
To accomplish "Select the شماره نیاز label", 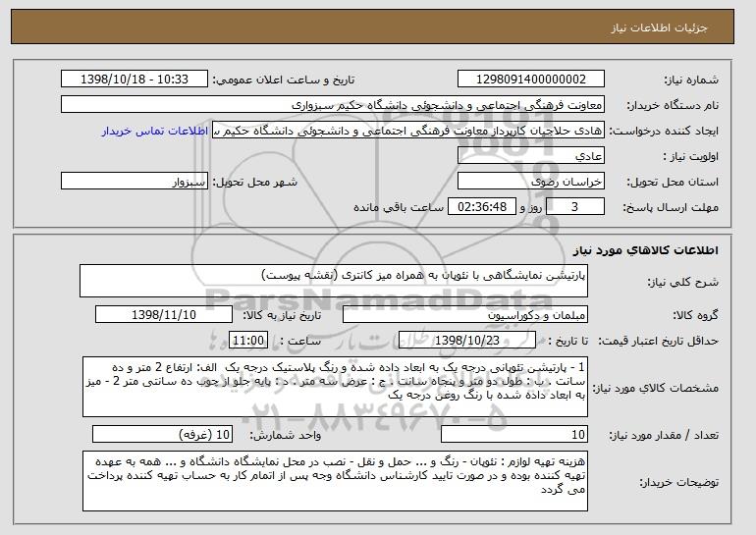I will pos(691,80).
